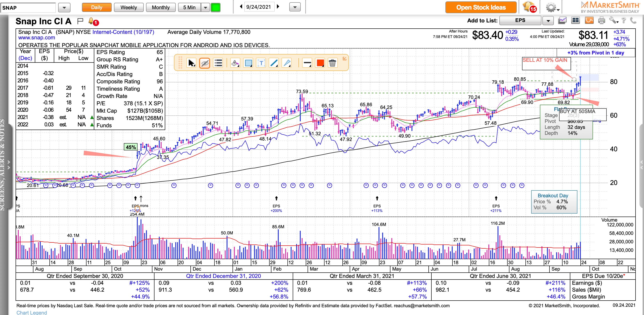Click the 9/24/2021 date field
The image size is (644, 315).
point(259,7)
